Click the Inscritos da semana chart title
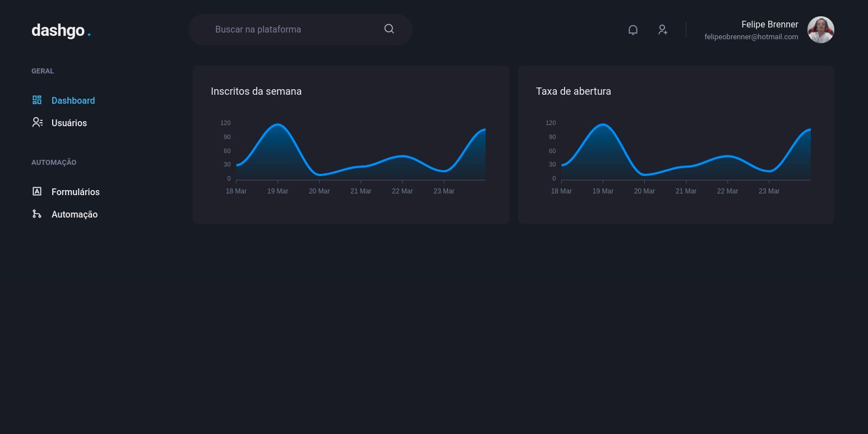 [x=256, y=91]
